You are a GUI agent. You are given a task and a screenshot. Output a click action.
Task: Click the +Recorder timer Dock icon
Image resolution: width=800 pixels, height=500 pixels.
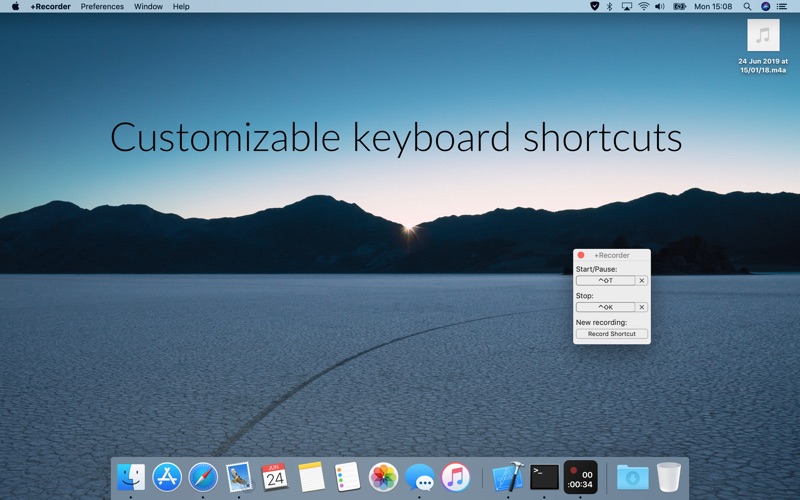[x=580, y=477]
